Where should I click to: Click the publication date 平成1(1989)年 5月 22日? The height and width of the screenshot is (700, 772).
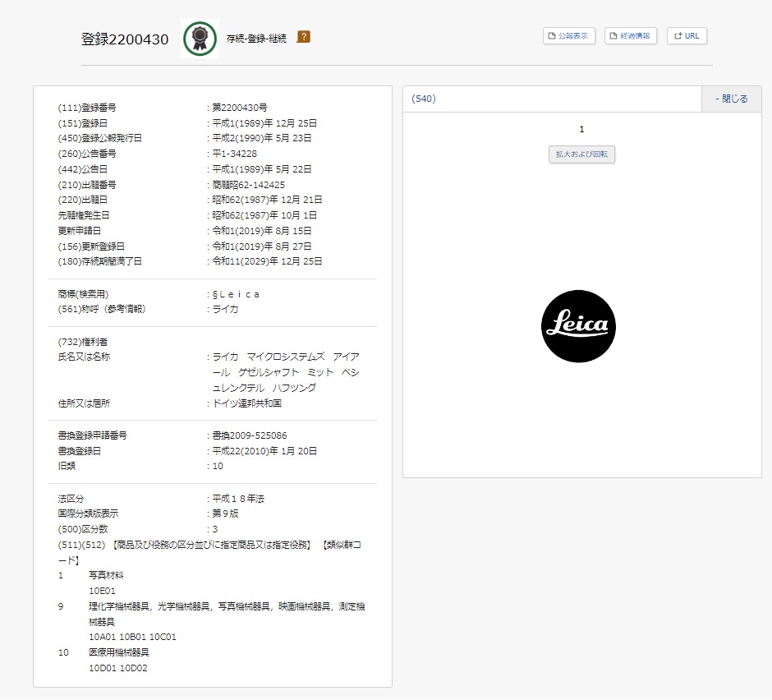(262, 169)
